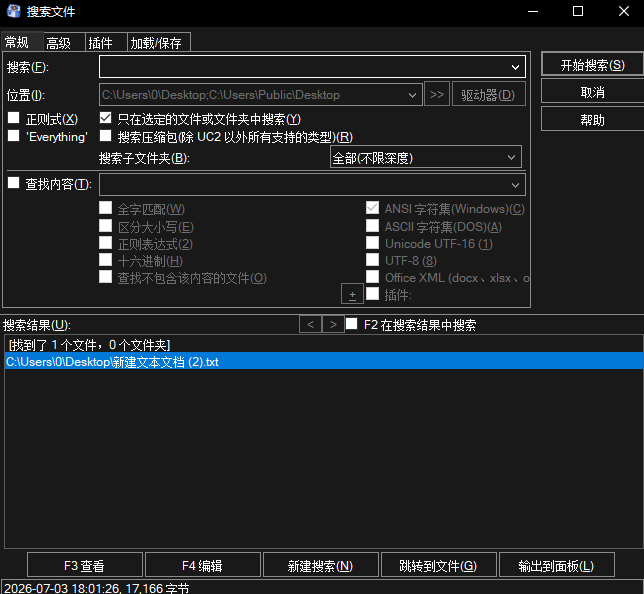Toggle the UTF-8 (8) checkbox
The width and height of the screenshot is (644, 594).
(x=373, y=260)
